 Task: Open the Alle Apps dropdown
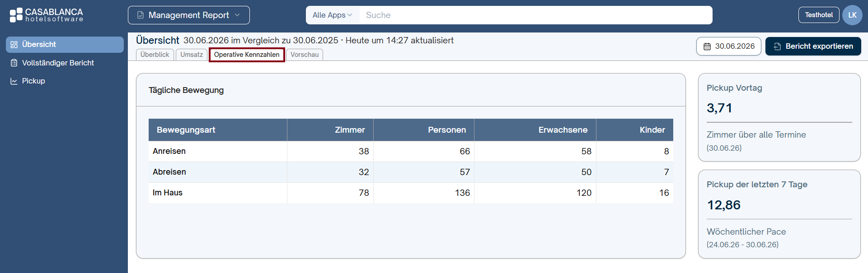[x=332, y=15]
